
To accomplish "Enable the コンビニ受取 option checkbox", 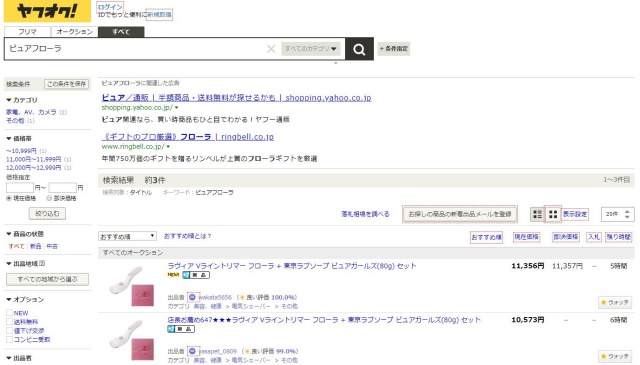I will click(9, 339).
